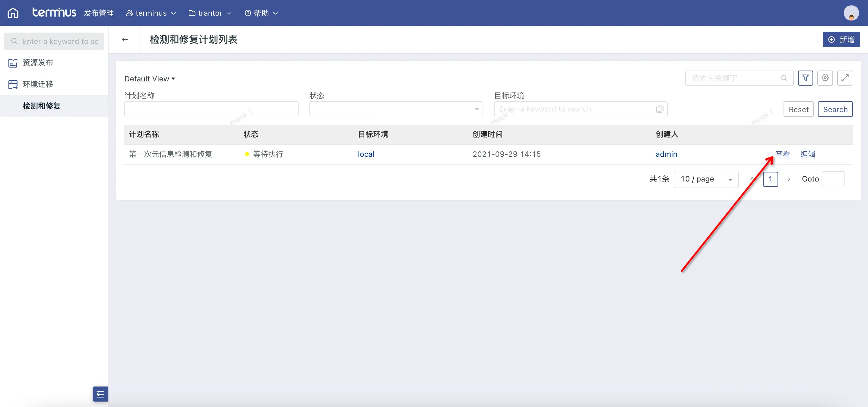This screenshot has height=407, width=868.
Task: Click the 资源发布 sidebar icon
Action: point(13,63)
